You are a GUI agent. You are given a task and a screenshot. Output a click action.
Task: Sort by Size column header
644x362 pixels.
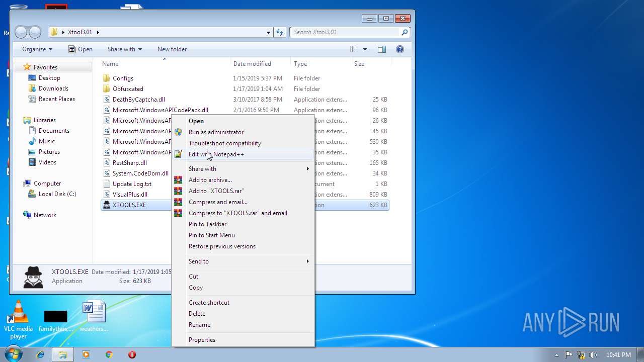point(370,64)
